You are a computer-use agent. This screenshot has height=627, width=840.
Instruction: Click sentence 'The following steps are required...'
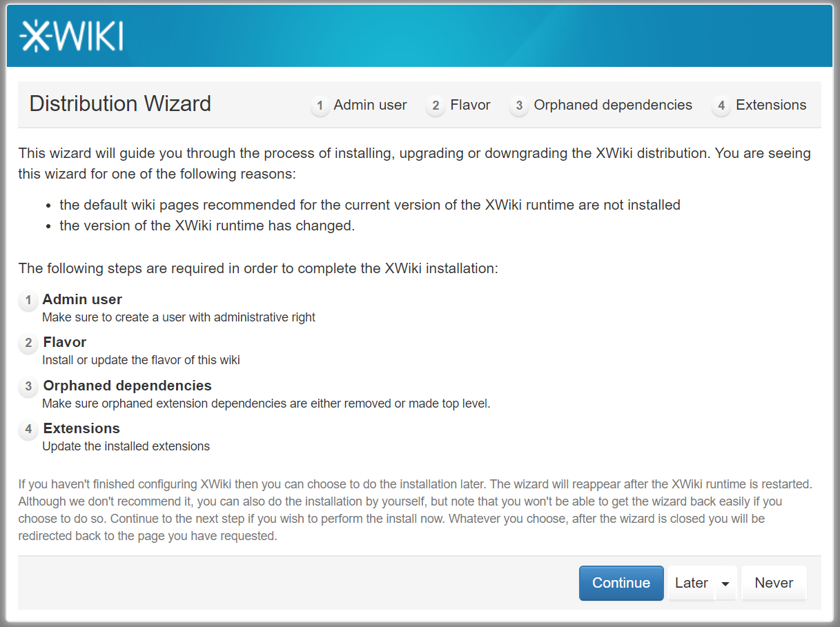pyautogui.click(x=258, y=268)
